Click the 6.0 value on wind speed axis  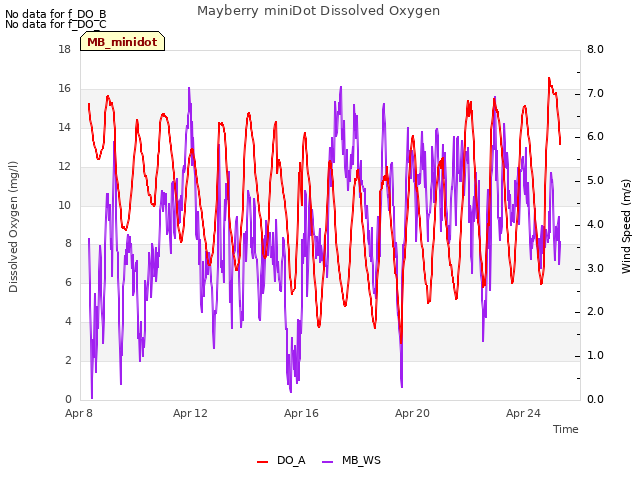pos(595,137)
